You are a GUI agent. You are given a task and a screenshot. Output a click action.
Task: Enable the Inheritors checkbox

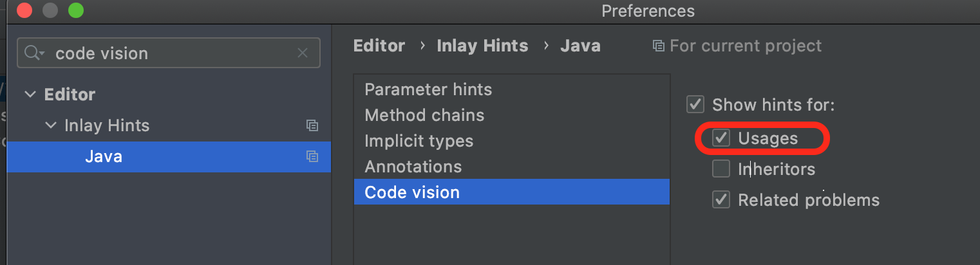[x=721, y=169]
